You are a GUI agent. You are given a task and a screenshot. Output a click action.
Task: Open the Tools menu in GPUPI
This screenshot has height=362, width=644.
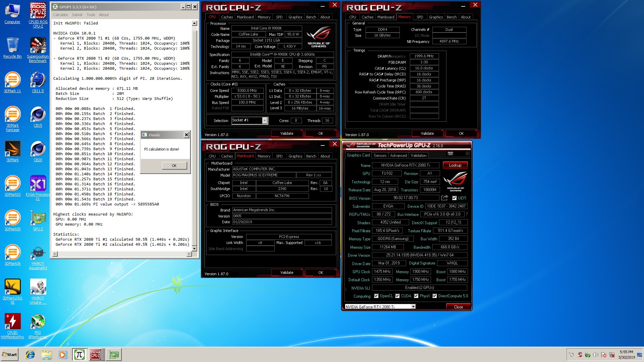click(x=91, y=15)
